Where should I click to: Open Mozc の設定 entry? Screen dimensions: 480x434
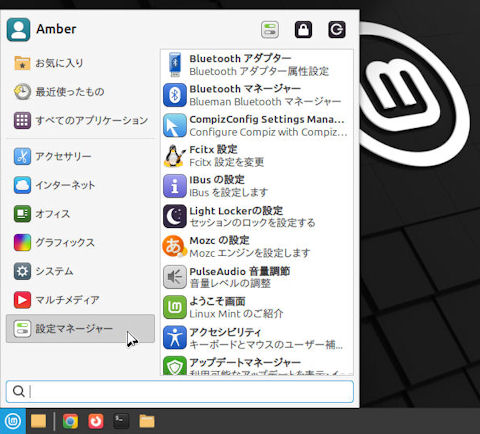257,247
